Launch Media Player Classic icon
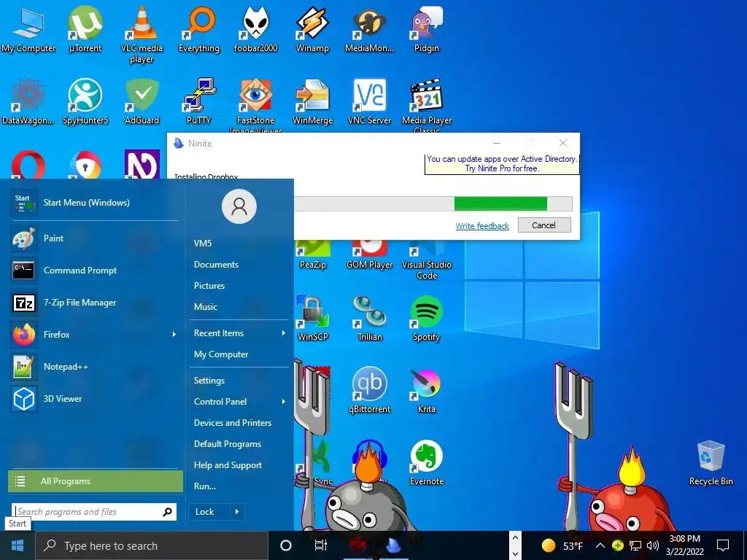The height and width of the screenshot is (560, 747). point(426,105)
